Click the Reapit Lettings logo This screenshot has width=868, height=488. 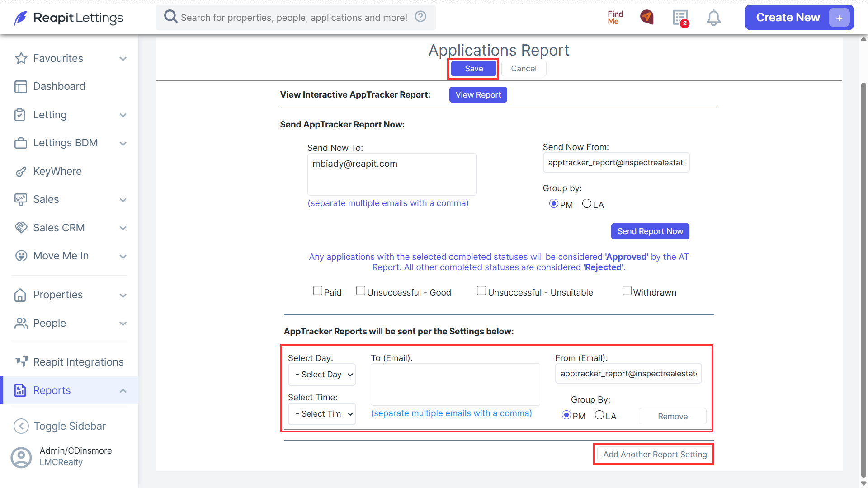[68, 18]
